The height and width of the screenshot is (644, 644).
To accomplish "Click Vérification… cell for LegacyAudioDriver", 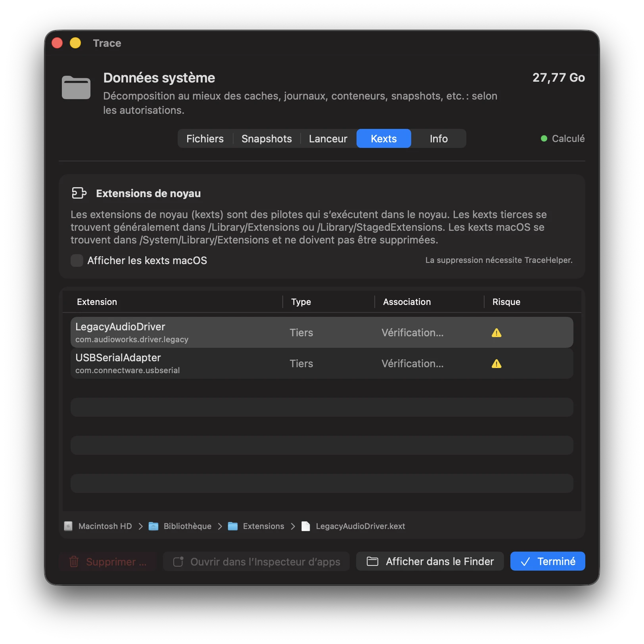I will [x=412, y=333].
